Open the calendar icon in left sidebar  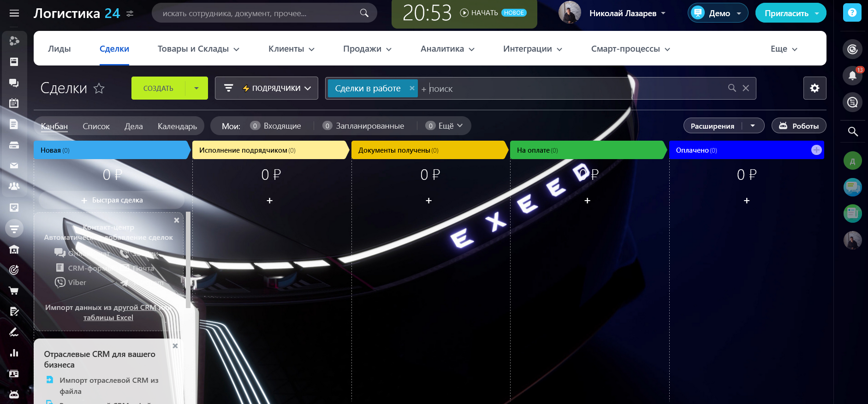click(14, 103)
